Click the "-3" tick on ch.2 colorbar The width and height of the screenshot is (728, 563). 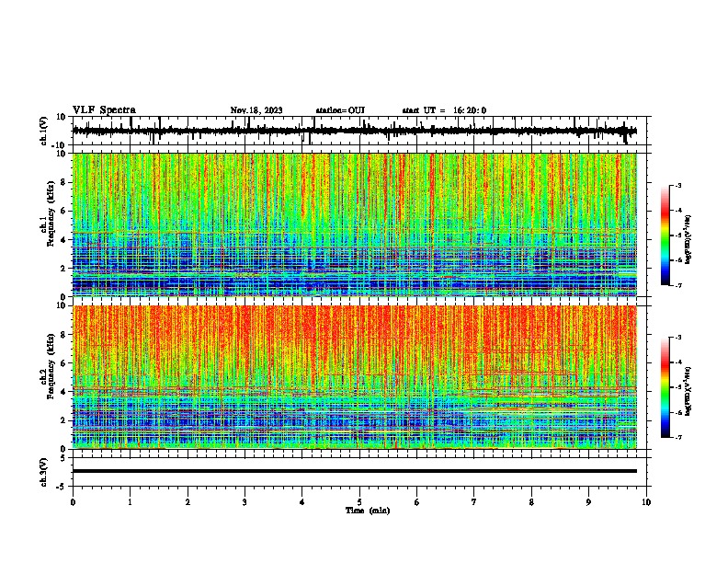[x=677, y=338]
